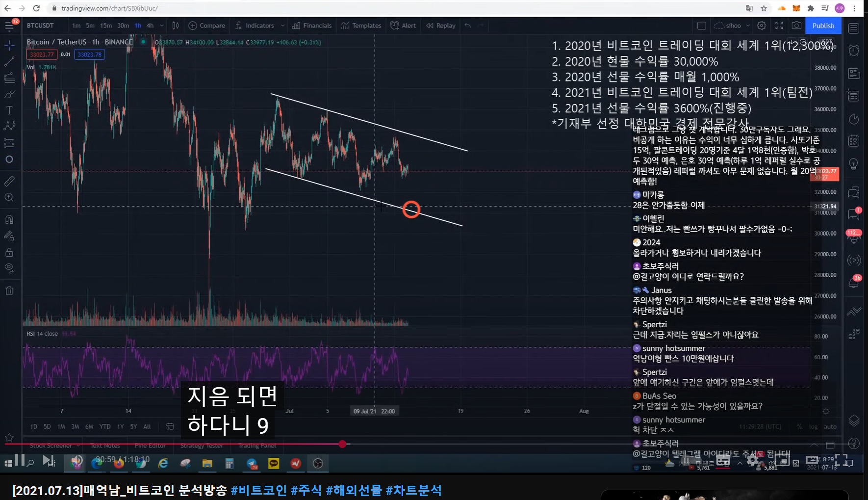
Task: Expand the indicators favorites dropdown arrow
Action: tap(282, 26)
